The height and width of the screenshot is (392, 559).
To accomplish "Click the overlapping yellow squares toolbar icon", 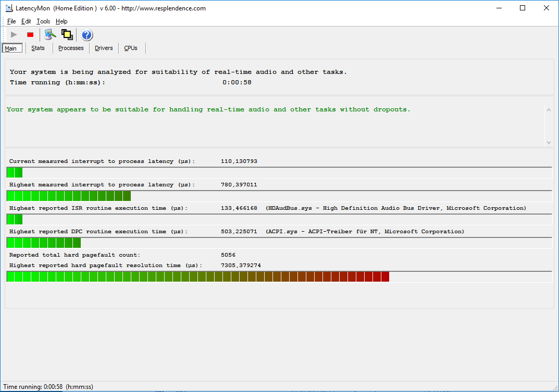I will (67, 34).
